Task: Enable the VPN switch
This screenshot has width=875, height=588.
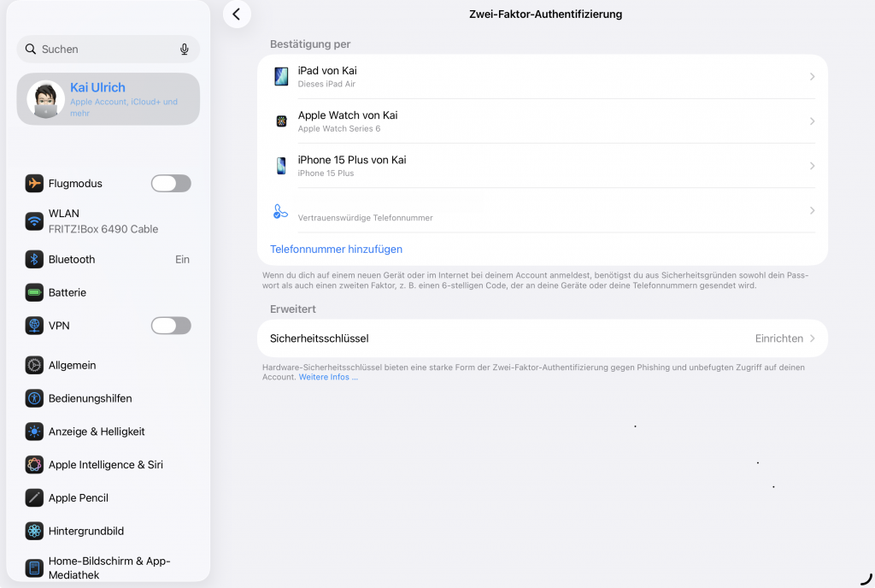Action: point(171,326)
